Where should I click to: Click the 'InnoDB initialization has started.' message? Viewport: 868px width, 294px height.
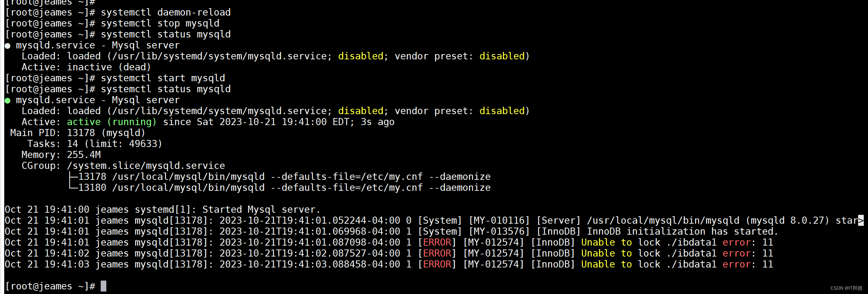683,231
